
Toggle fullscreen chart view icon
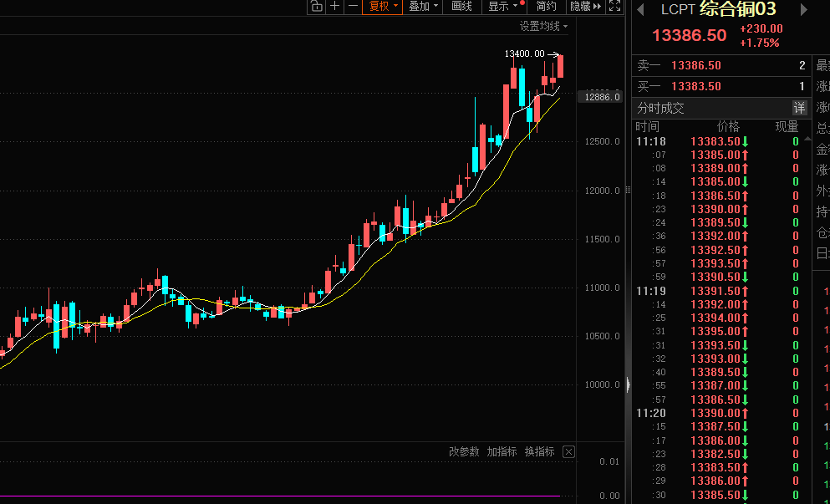(615, 7)
